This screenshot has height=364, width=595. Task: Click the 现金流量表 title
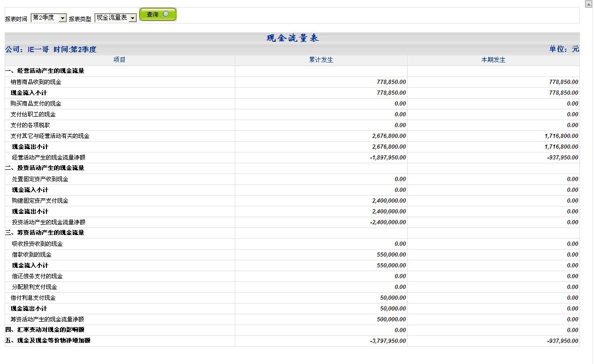click(293, 38)
